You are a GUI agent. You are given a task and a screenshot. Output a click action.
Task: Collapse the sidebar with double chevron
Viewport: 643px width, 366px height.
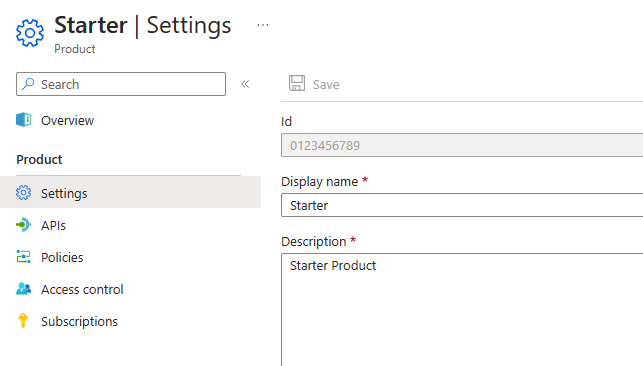click(245, 84)
